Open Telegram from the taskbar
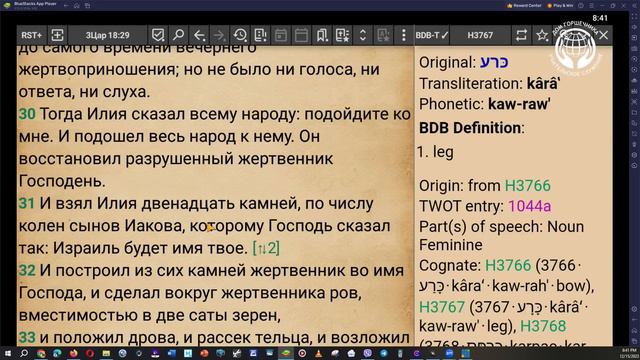 (x=384, y=353)
